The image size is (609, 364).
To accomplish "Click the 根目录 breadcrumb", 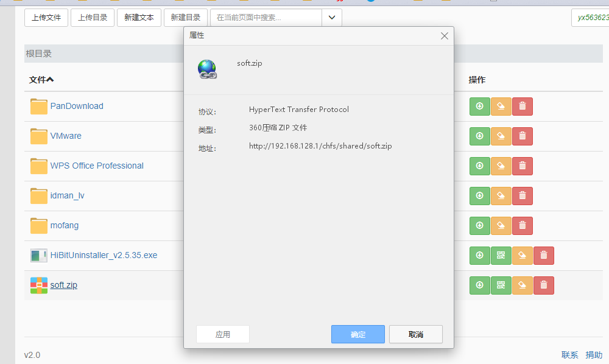I will (39, 54).
